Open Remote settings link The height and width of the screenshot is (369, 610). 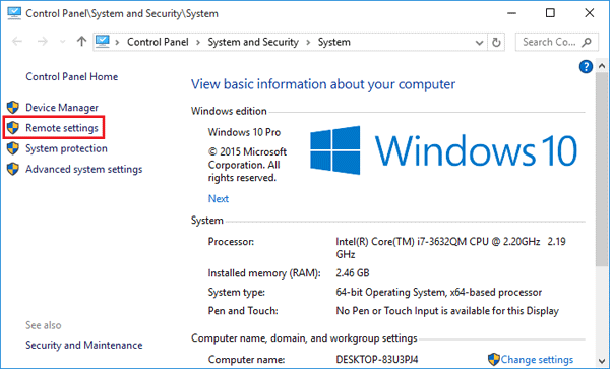(x=62, y=128)
